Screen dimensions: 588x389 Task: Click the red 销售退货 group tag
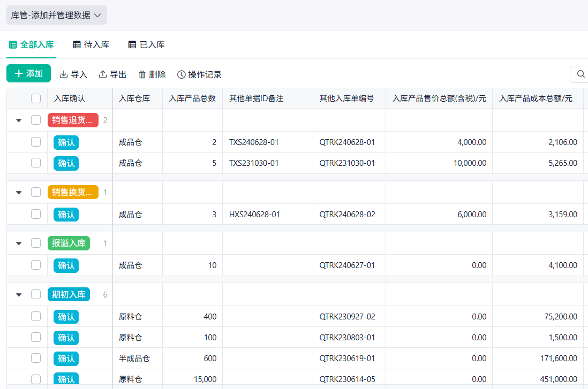click(x=73, y=120)
